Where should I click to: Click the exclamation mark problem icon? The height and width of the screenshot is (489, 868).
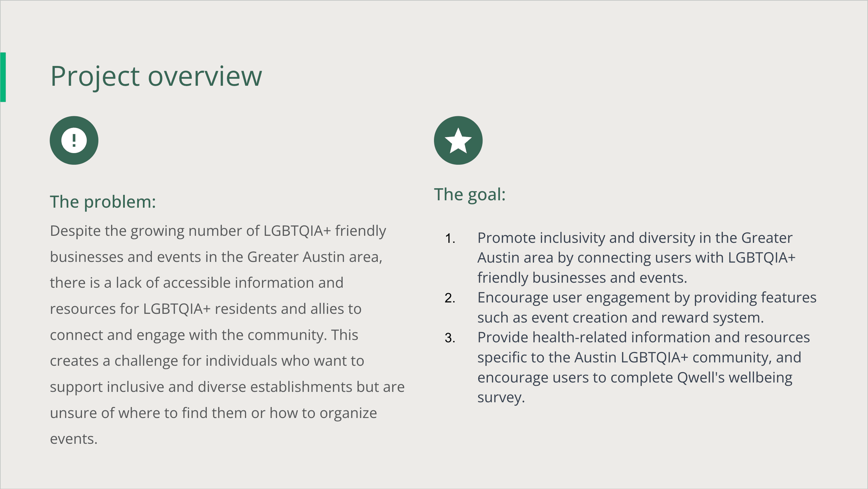click(x=74, y=140)
